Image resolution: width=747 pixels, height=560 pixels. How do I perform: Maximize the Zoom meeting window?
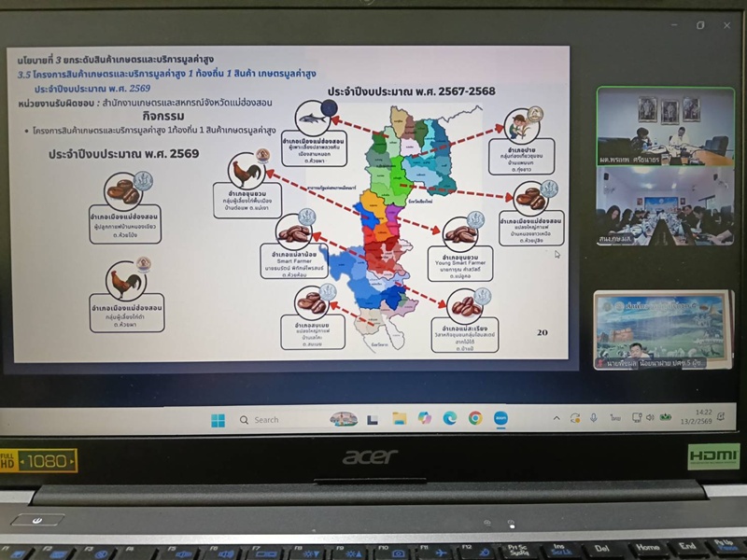coord(700,25)
